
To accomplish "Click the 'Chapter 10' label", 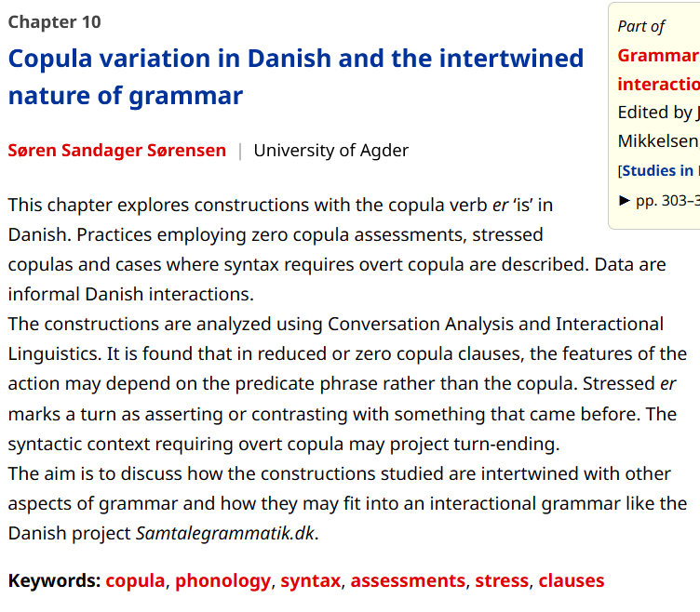I will [x=55, y=21].
